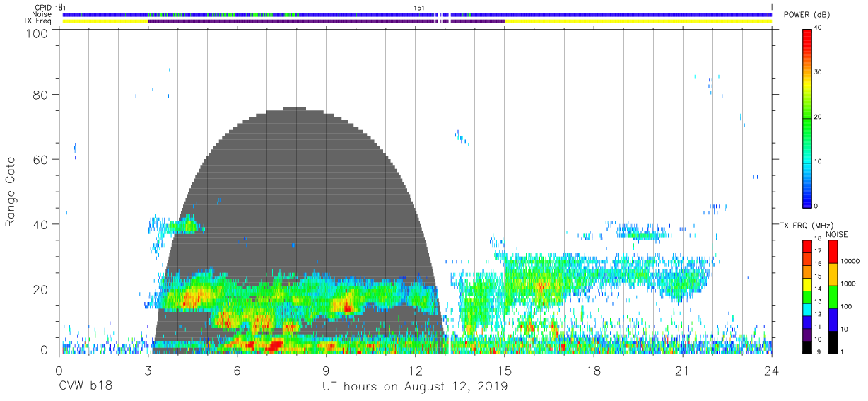Click 'UT hours on August 12, 2019' title
The image size is (868, 401).
pyautogui.click(x=415, y=387)
